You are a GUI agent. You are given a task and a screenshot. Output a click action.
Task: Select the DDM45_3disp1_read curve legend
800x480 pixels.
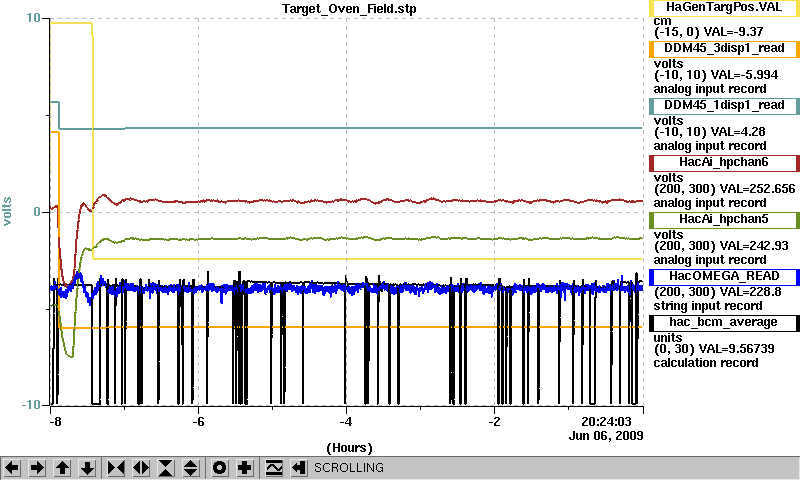(x=724, y=48)
